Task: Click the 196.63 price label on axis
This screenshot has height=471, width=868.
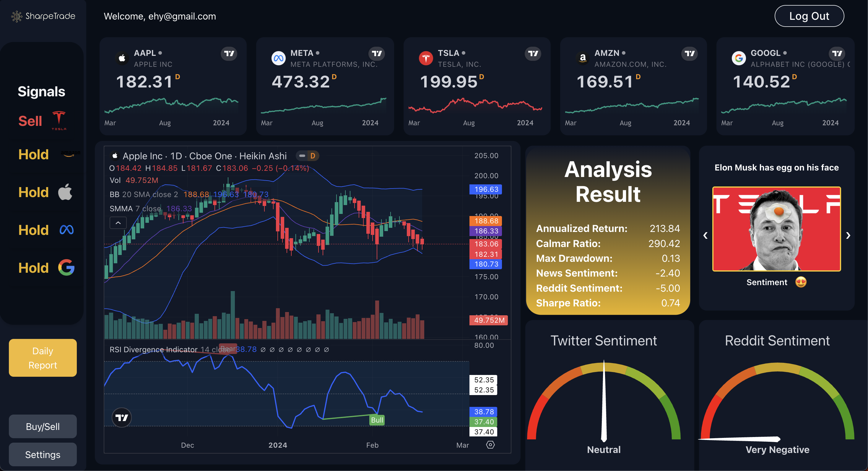Action: click(486, 189)
